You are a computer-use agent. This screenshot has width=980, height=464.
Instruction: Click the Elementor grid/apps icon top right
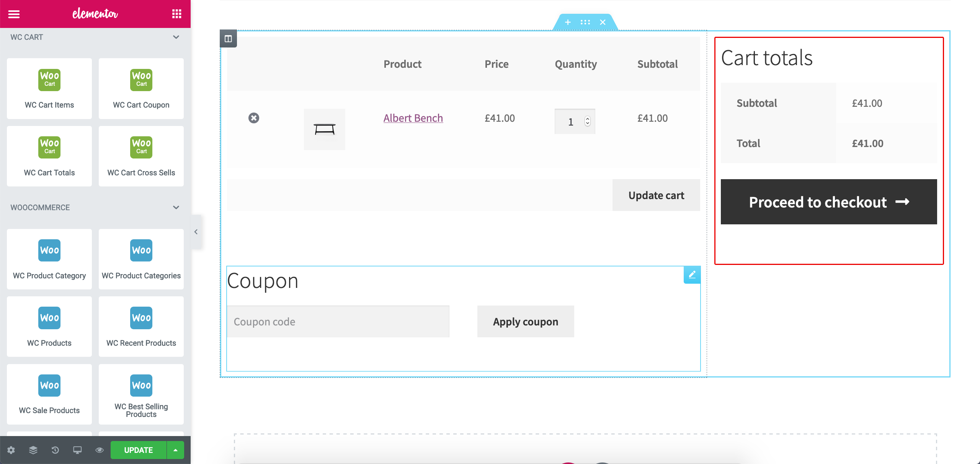tap(177, 13)
